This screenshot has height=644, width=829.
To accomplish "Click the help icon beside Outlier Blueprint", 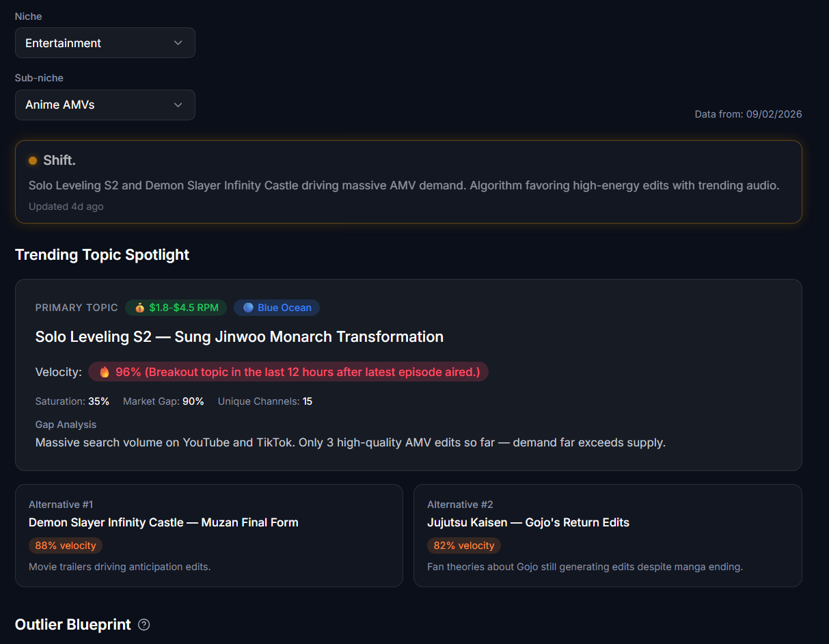I will point(144,625).
